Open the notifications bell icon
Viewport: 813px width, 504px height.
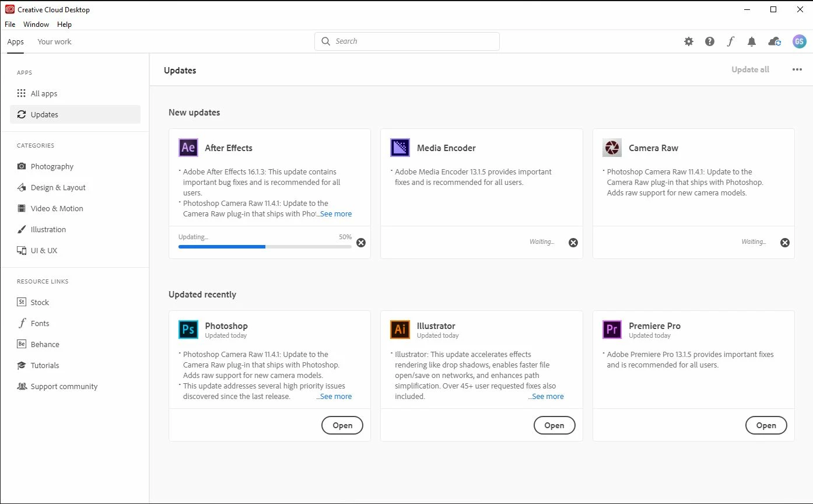(x=752, y=41)
